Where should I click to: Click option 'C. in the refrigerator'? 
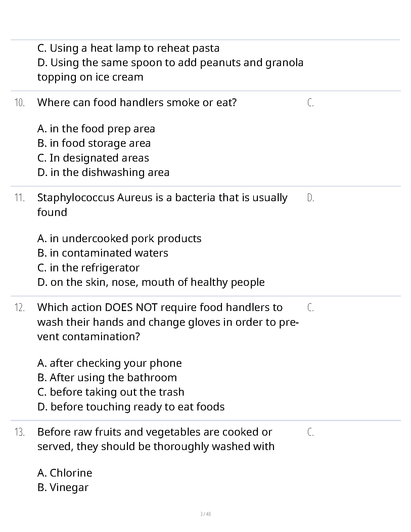tap(88, 268)
